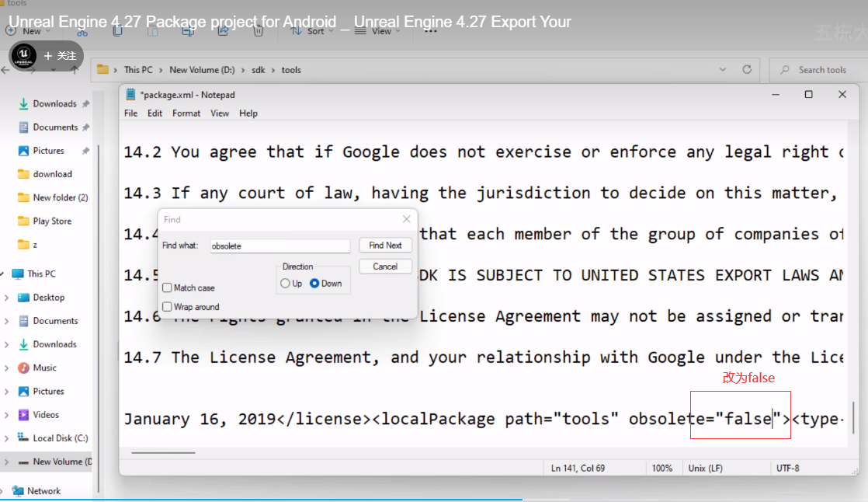Click the follow 关注 button
This screenshot has width=868, height=502.
point(60,55)
